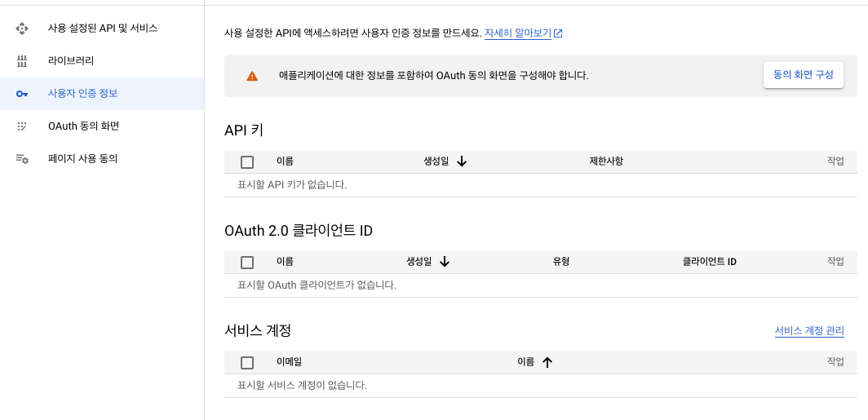Click 클라이언트 ID column header
Screen dimensions: 868x420
tap(709, 262)
